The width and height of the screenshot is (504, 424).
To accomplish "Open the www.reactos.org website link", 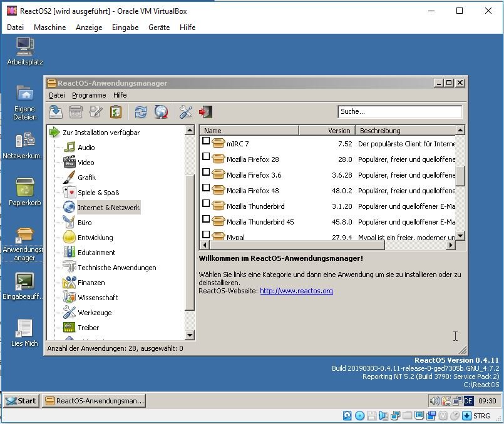I will (296, 291).
